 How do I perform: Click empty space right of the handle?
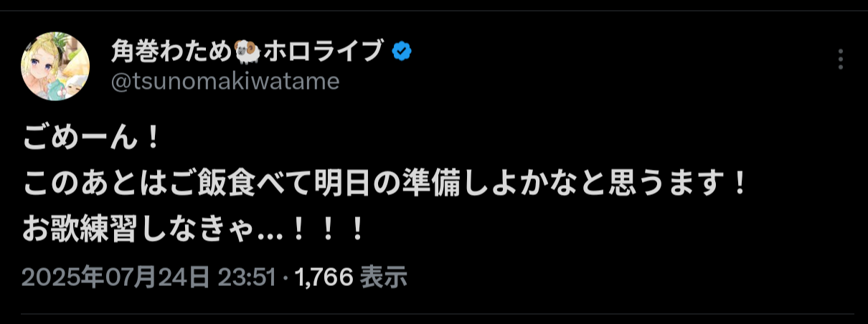coord(574,82)
